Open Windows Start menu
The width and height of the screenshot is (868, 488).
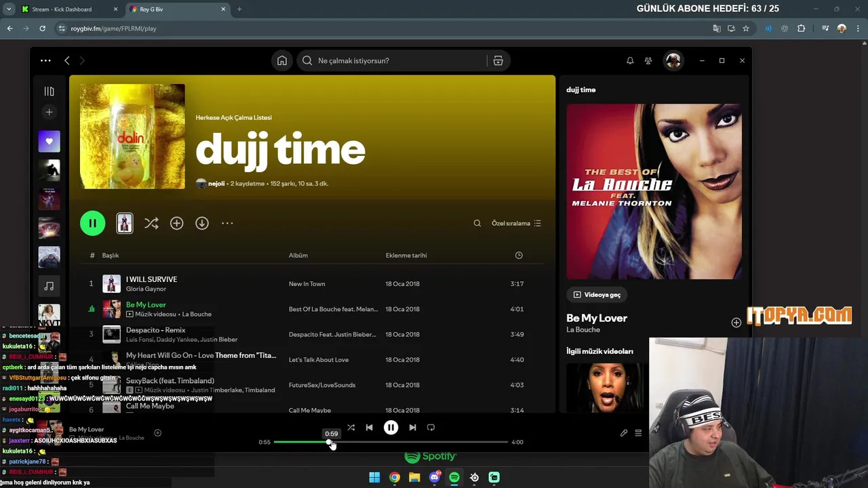(x=374, y=478)
